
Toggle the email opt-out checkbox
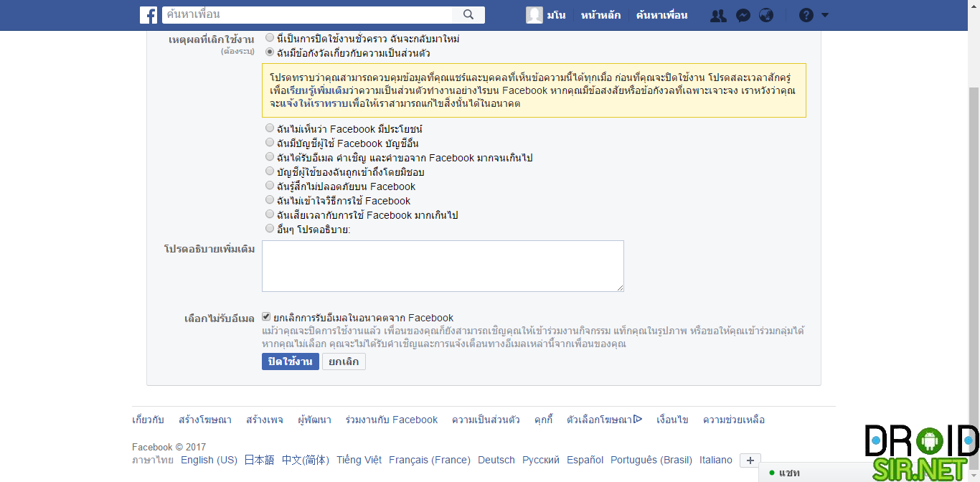[x=266, y=317]
